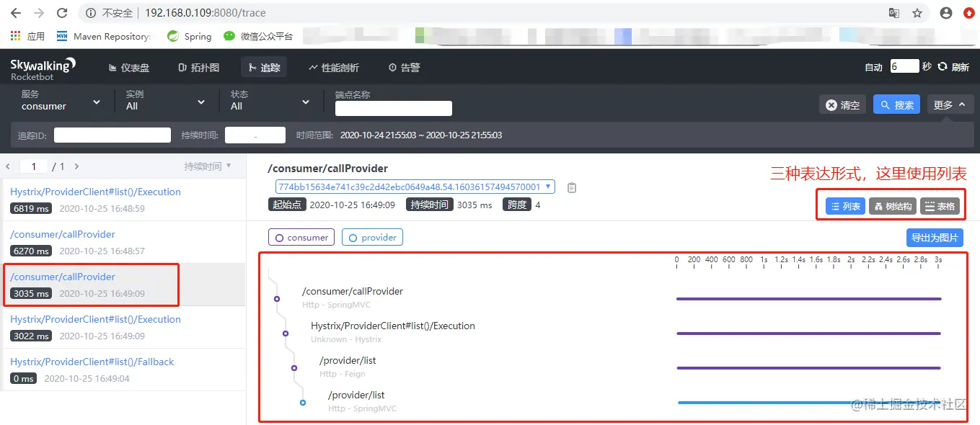Screen dimensions: 980x425
Task: Click the 清空 clear button
Action: (842, 105)
